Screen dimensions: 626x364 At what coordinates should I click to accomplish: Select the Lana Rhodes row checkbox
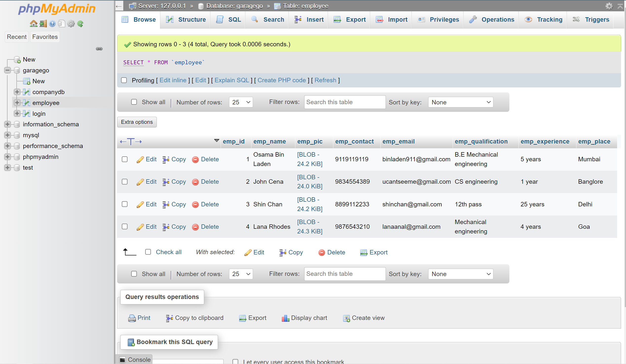click(125, 227)
